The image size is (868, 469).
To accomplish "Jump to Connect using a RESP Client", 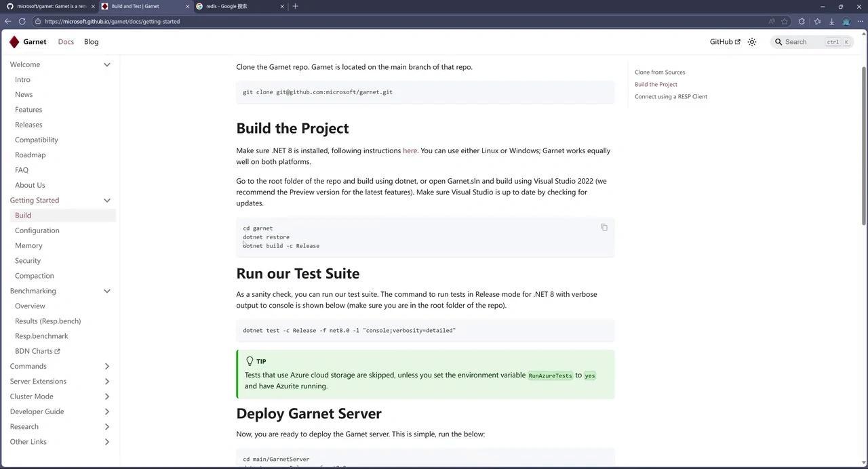I will (671, 97).
